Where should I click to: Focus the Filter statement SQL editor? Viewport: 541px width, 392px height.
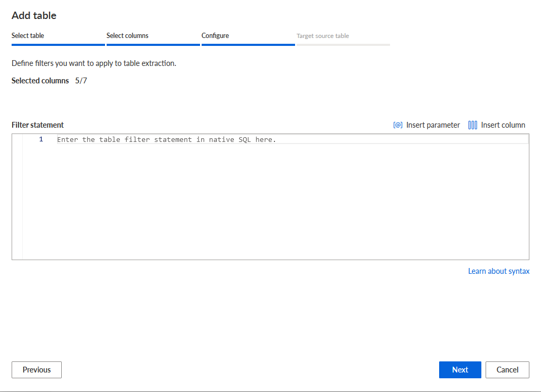(270, 197)
